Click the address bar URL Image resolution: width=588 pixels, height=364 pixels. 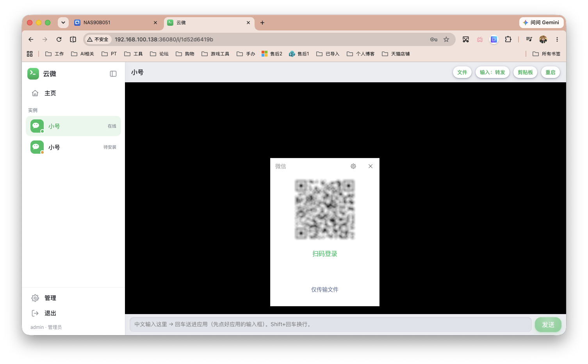pyautogui.click(x=164, y=39)
